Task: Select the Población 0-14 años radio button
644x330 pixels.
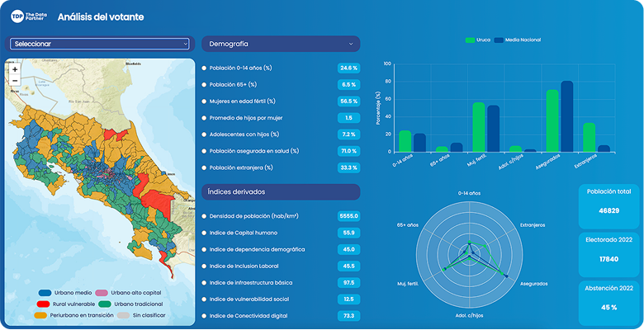Action: pos(205,68)
